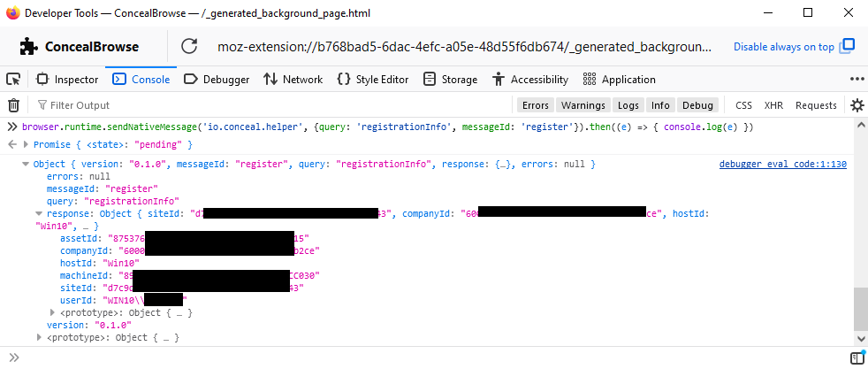Toggle the split console editor icon

click(x=857, y=357)
